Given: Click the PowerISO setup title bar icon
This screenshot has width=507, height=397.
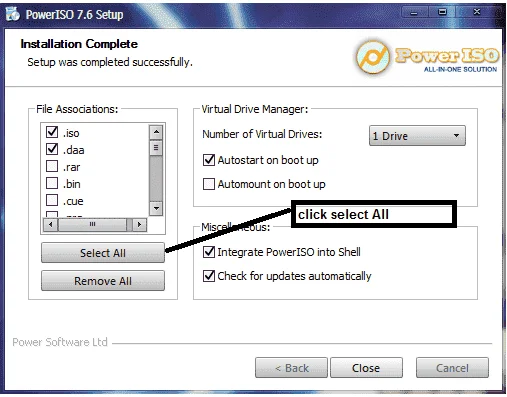Looking at the screenshot, I should pyautogui.click(x=13, y=14).
